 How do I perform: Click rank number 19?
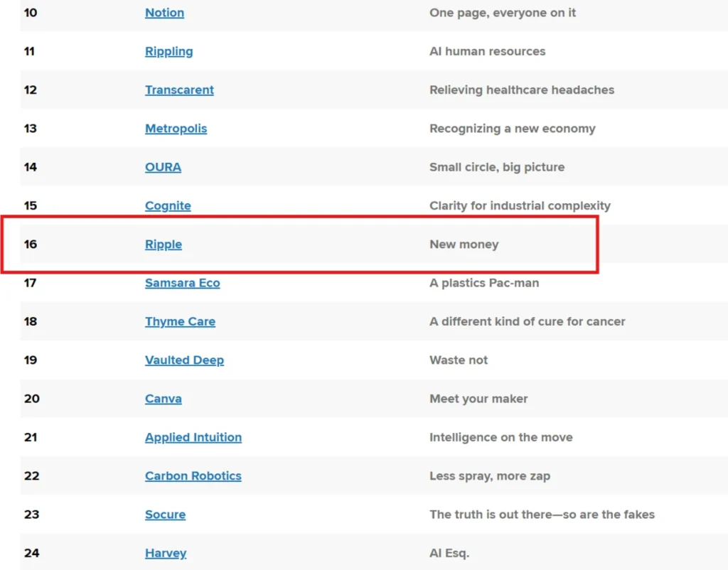pyautogui.click(x=30, y=360)
